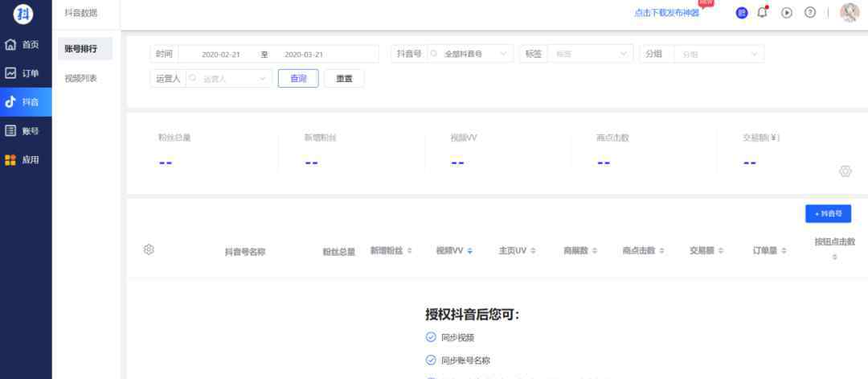Open notifications bell icon
The width and height of the screenshot is (868, 379).
pyautogui.click(x=763, y=12)
